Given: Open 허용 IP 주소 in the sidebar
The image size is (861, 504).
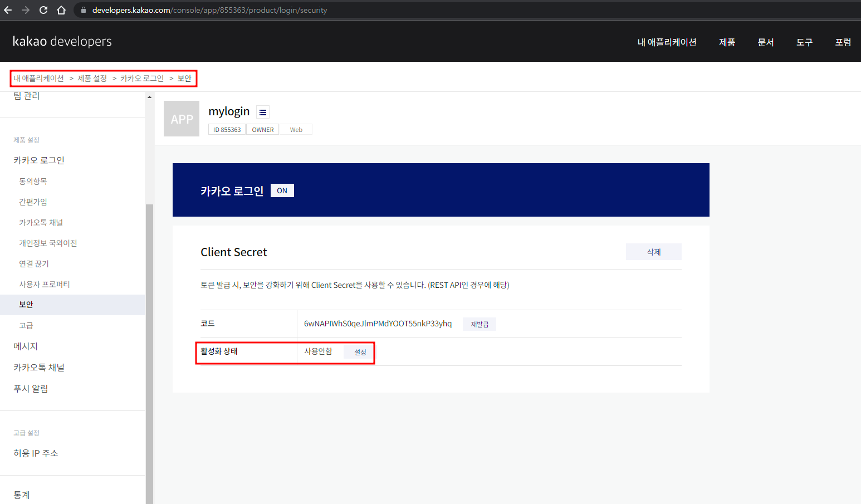Looking at the screenshot, I should pyautogui.click(x=36, y=453).
